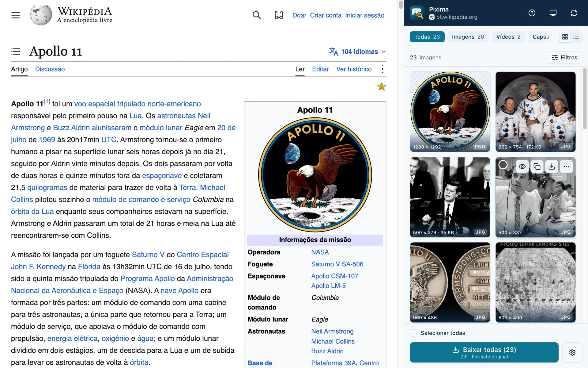
Task: Check the Selecionar todas checkbox
Action: coord(413,333)
